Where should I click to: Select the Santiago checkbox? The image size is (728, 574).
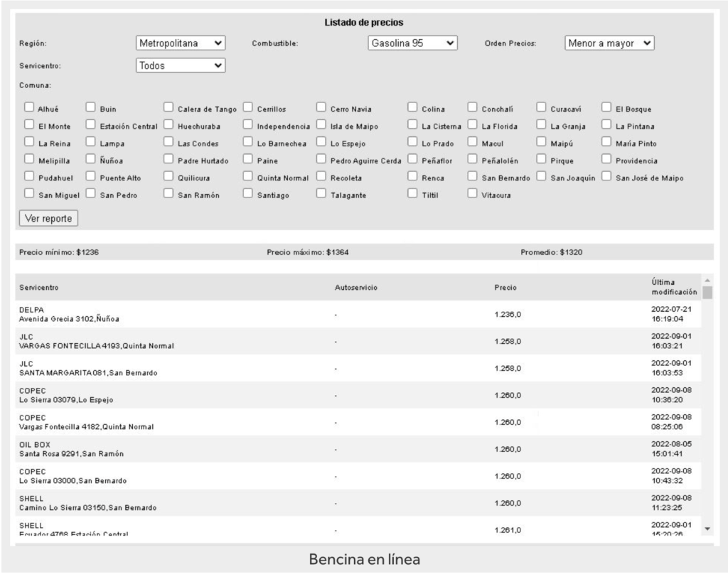248,193
